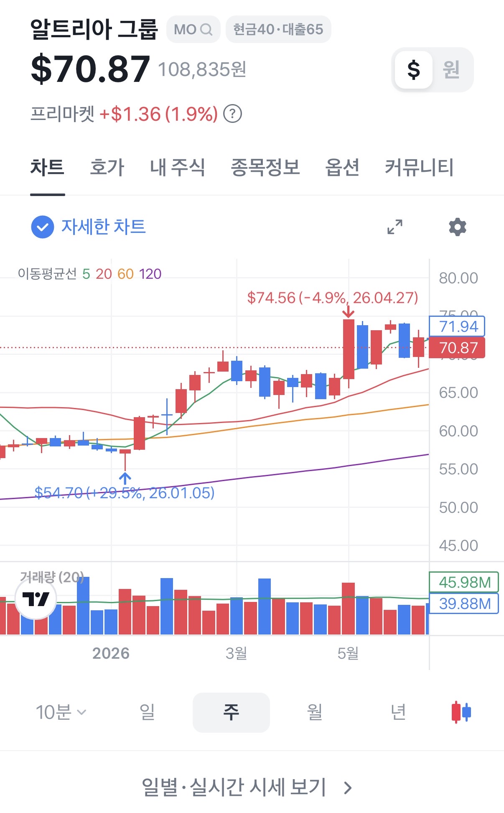The image size is (504, 813).
Task: Select the $ currency option
Action: pos(414,69)
